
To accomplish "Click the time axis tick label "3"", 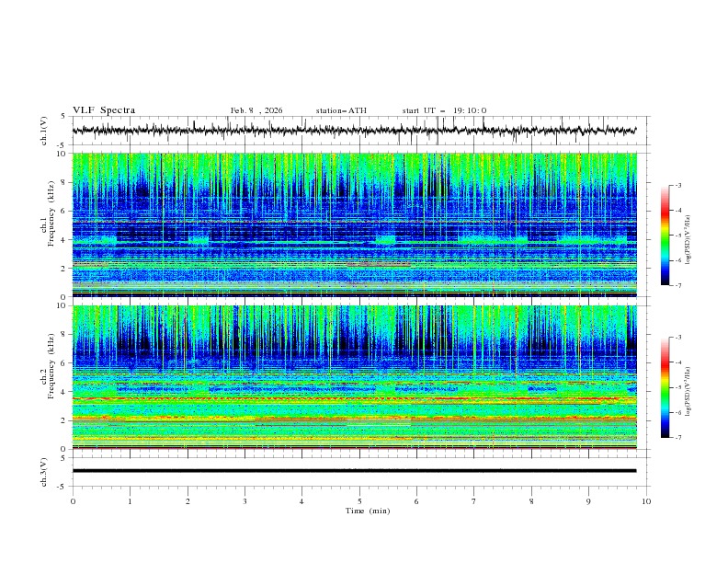I will pos(245,501).
